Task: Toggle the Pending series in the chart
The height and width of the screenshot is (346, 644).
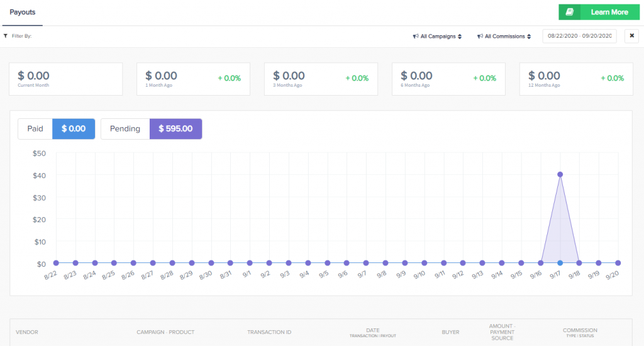Action: [x=125, y=129]
